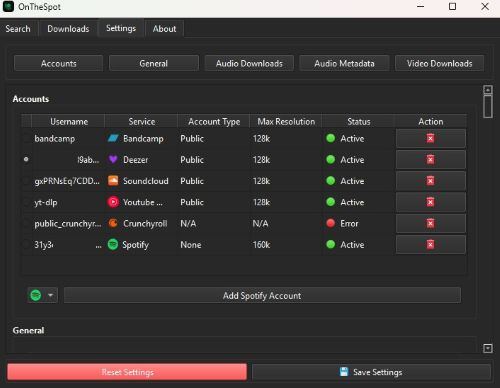Click the scrollbar down arrow
The width and height of the screenshot is (500, 388).
[x=488, y=349]
